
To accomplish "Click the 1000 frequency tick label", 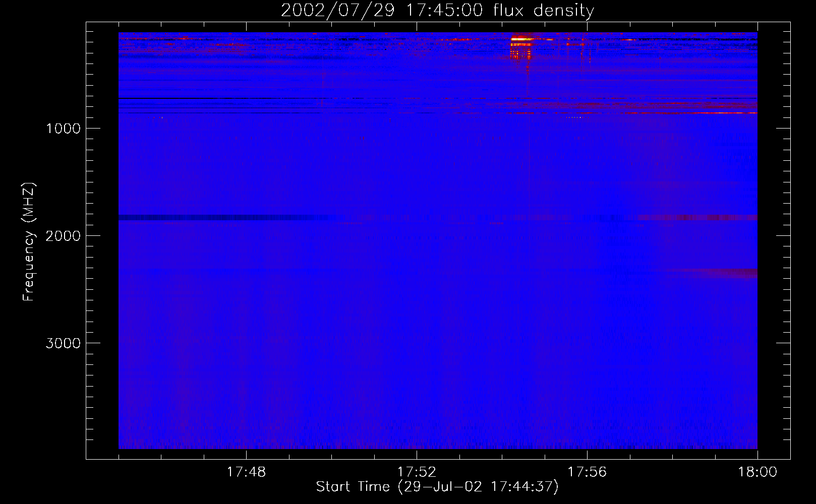I will click(63, 129).
